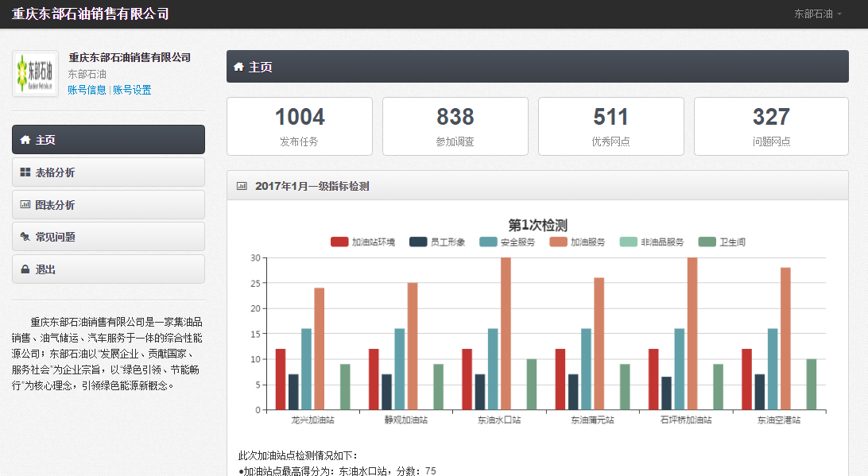The image size is (868, 476).
Task: Toggle the 非油品服务 legend series
Action: click(652, 242)
